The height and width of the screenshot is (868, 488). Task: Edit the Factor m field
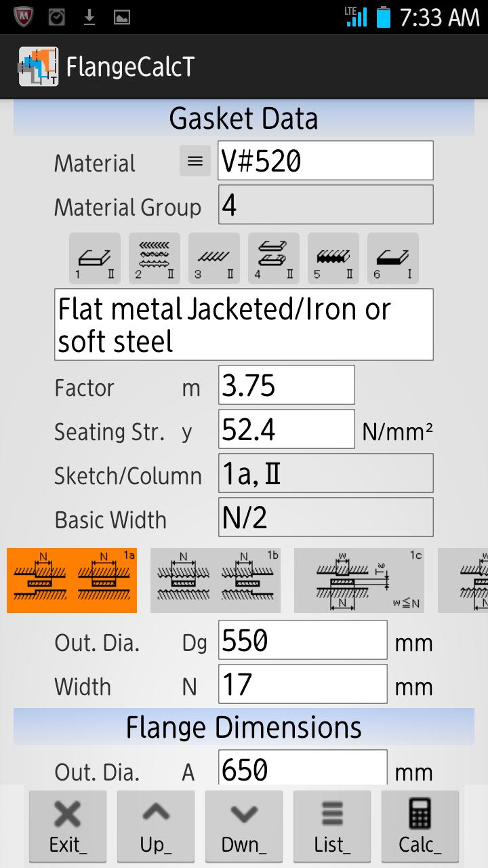[x=287, y=385]
